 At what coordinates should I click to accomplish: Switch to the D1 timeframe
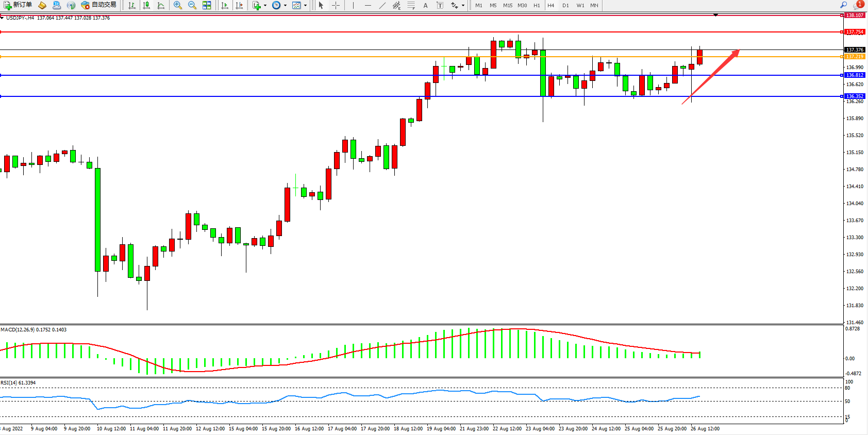pyautogui.click(x=565, y=5)
